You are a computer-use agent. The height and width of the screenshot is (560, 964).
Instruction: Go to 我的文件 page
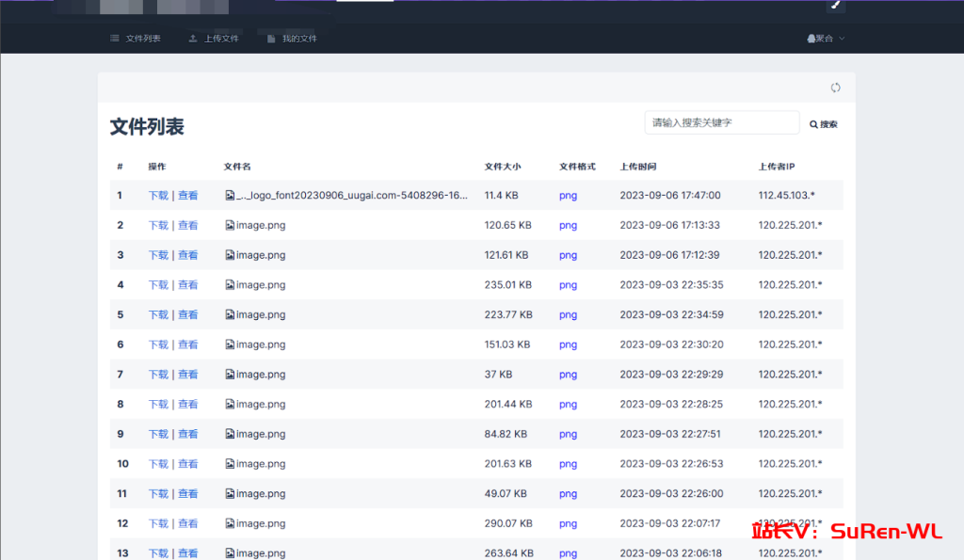[292, 39]
